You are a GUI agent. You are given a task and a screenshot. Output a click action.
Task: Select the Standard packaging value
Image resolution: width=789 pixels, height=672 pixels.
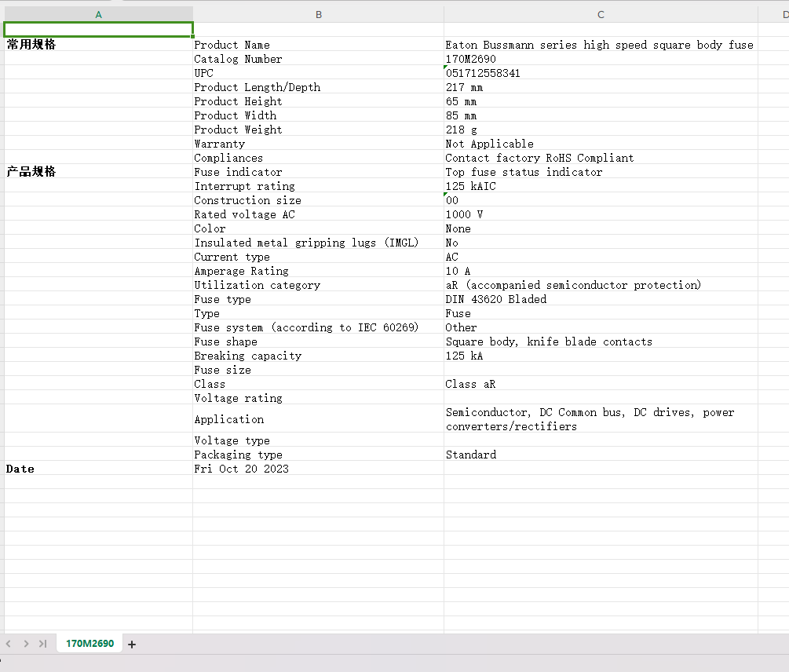pyautogui.click(x=601, y=455)
